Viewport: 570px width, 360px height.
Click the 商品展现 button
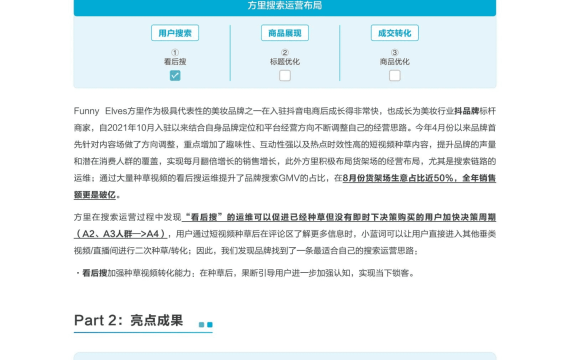coord(285,33)
